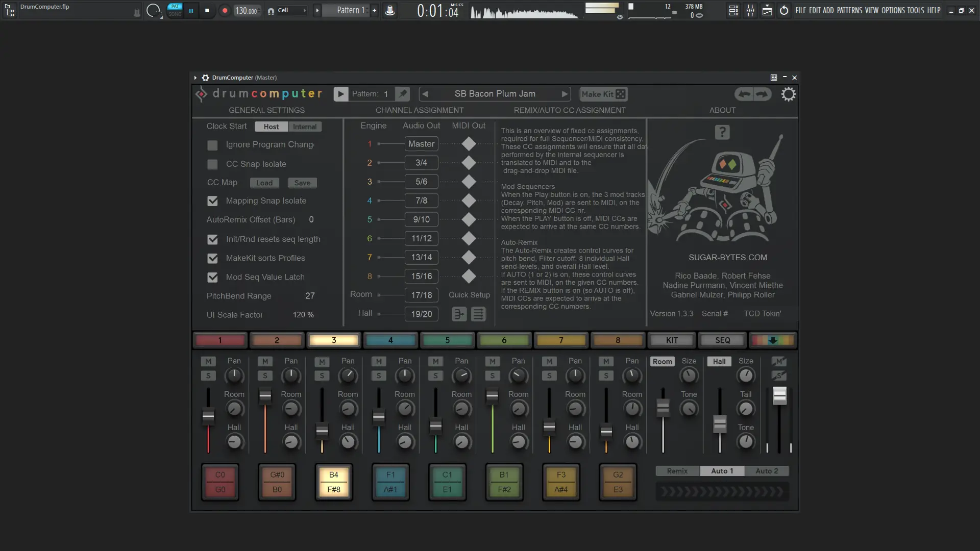
Task: Enable Ignore Program Change checkbox
Action: pyautogui.click(x=212, y=145)
